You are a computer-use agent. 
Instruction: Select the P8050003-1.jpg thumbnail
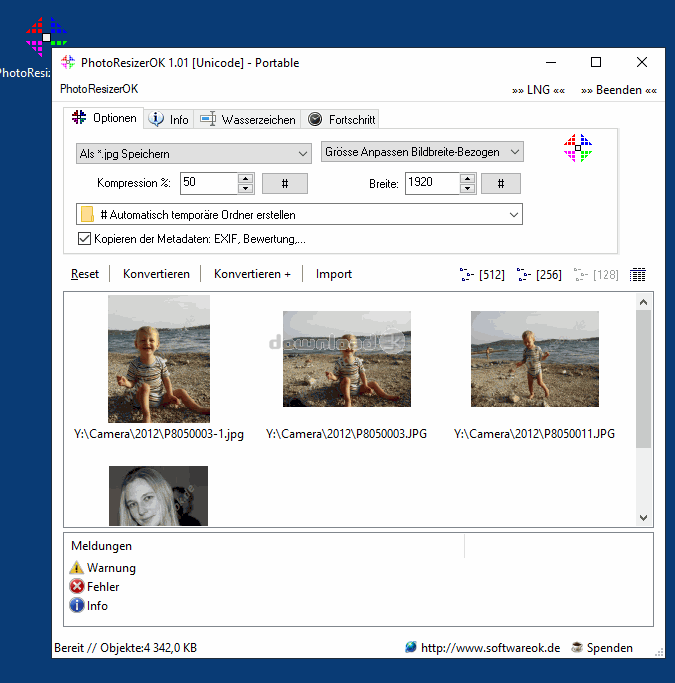pyautogui.click(x=159, y=359)
